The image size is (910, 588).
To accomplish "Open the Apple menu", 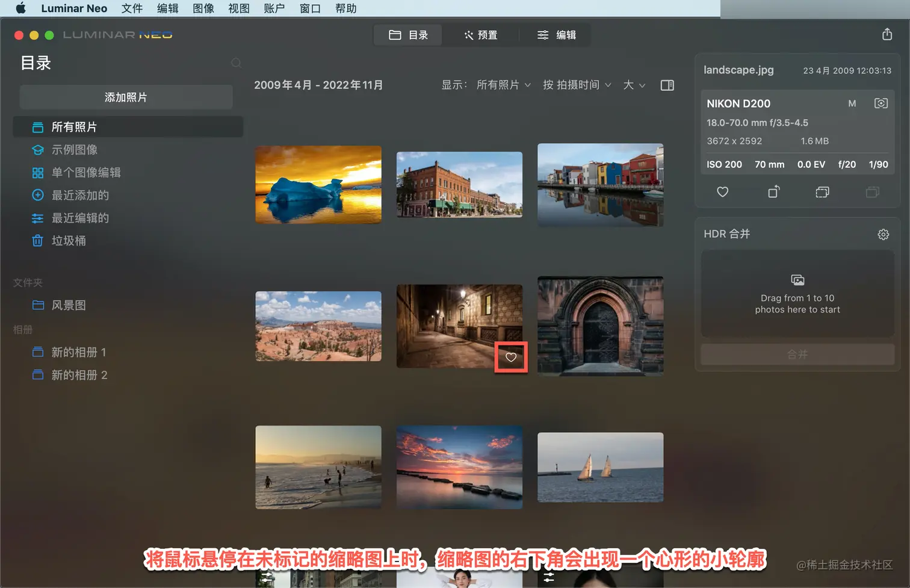I will pyautogui.click(x=20, y=8).
